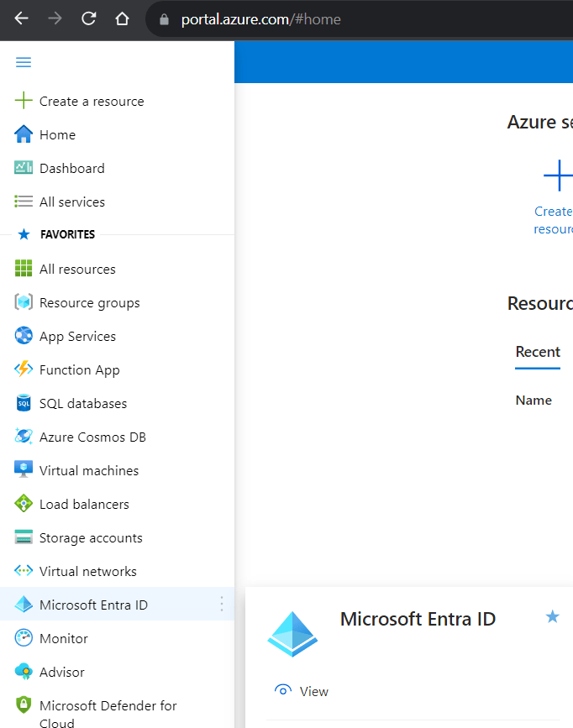The height and width of the screenshot is (728, 573).
Task: Click the Create a resource plus icon
Action: [24, 101]
